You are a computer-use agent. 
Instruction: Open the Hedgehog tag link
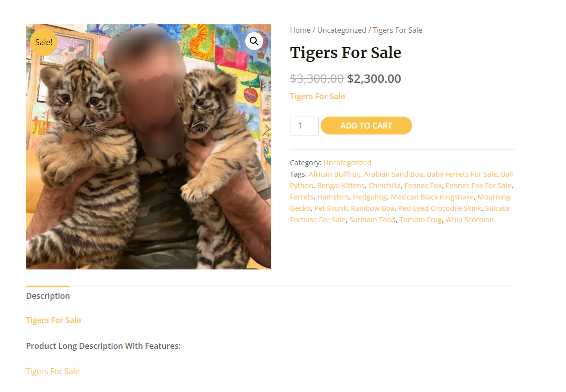click(x=370, y=197)
